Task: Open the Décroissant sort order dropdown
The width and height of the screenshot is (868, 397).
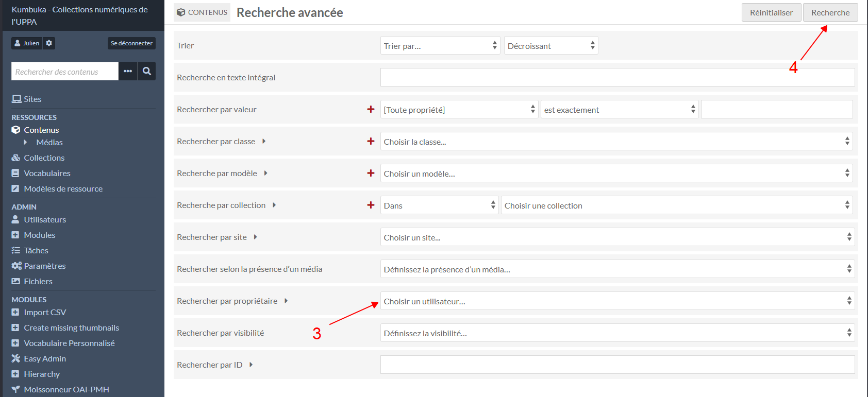Action: pos(550,46)
